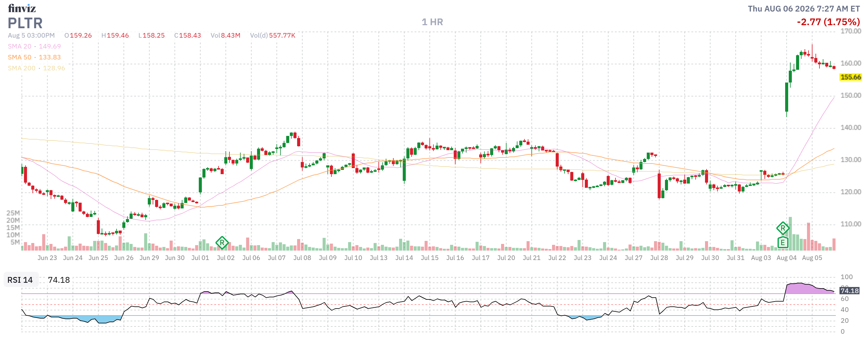Click the Jul 01 date label

click(x=200, y=258)
